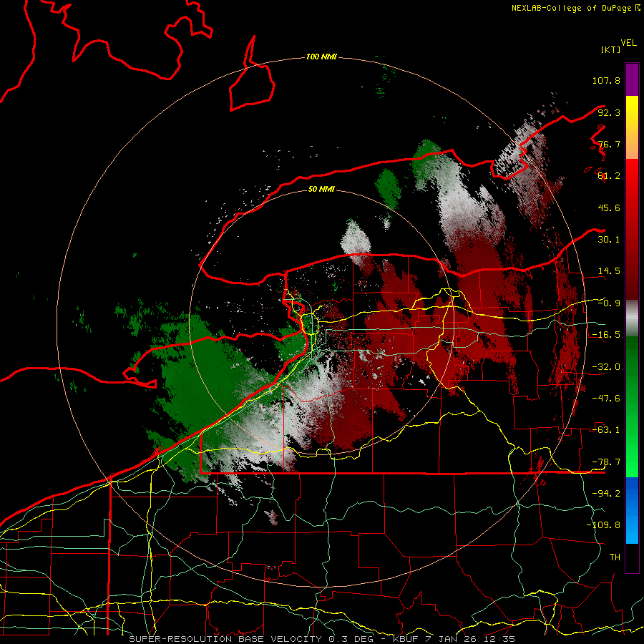
Task: Click the 30.1 legend value
Action: coord(609,240)
